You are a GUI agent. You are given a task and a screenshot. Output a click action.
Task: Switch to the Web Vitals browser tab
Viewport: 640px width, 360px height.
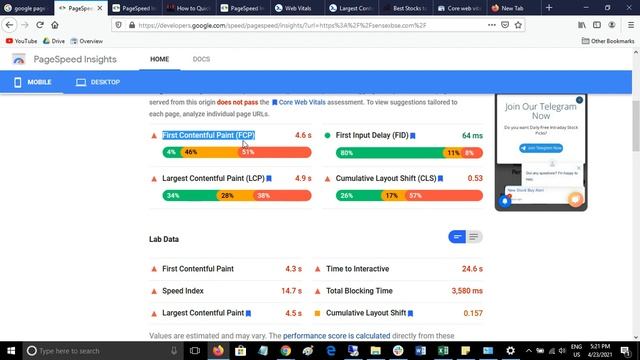[298, 8]
